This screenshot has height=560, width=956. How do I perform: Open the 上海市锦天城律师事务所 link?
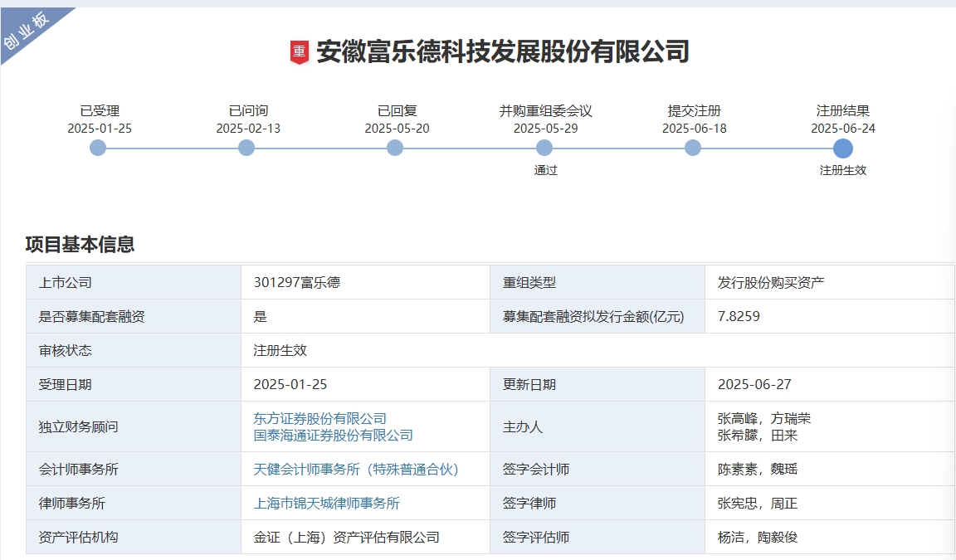(x=327, y=504)
